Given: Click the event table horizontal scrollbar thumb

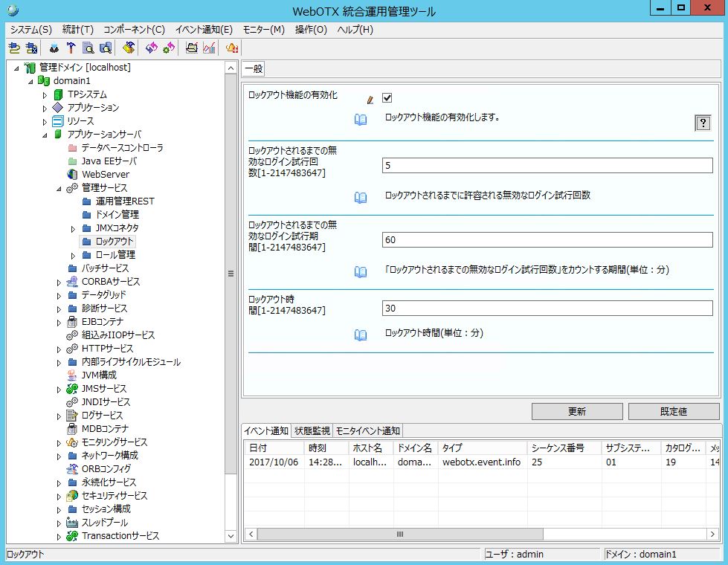Looking at the screenshot, I should (399, 534).
